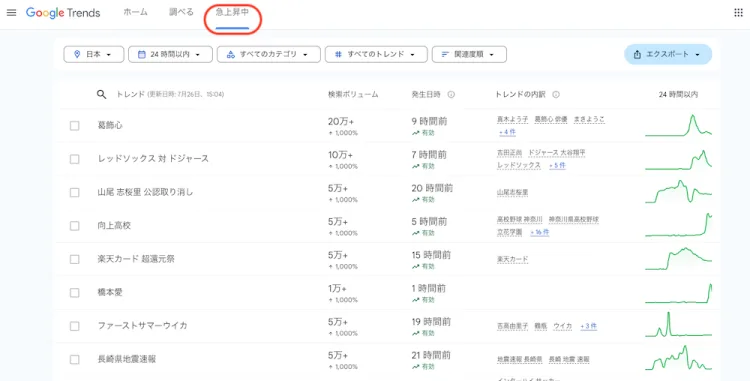Viewport: 750px width, 381px height.
Task: Click calendar icon in 24 時間以内 filter
Action: (142, 54)
